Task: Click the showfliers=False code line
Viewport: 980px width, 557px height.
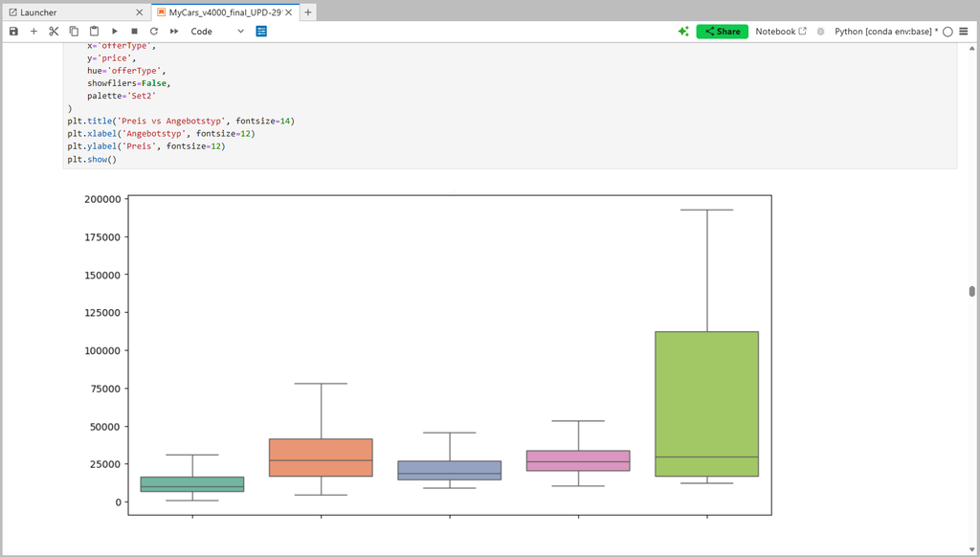Action: tap(129, 83)
